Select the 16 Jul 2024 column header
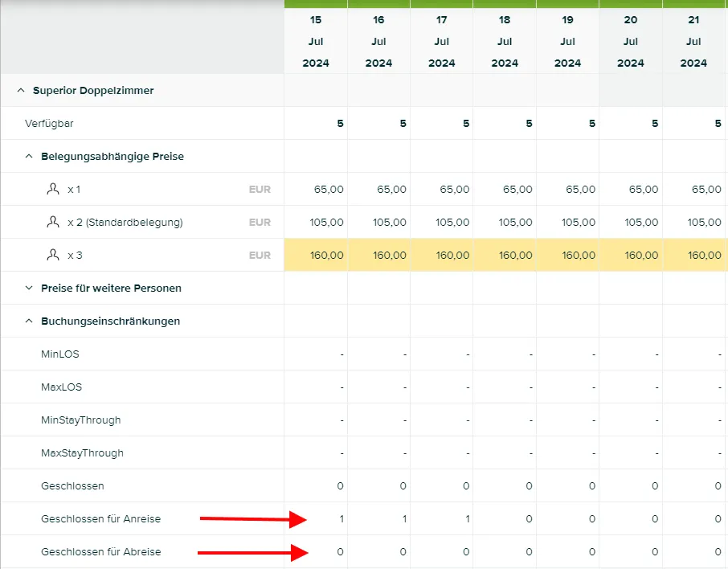Viewport: 728px width, 569px height. [378, 41]
